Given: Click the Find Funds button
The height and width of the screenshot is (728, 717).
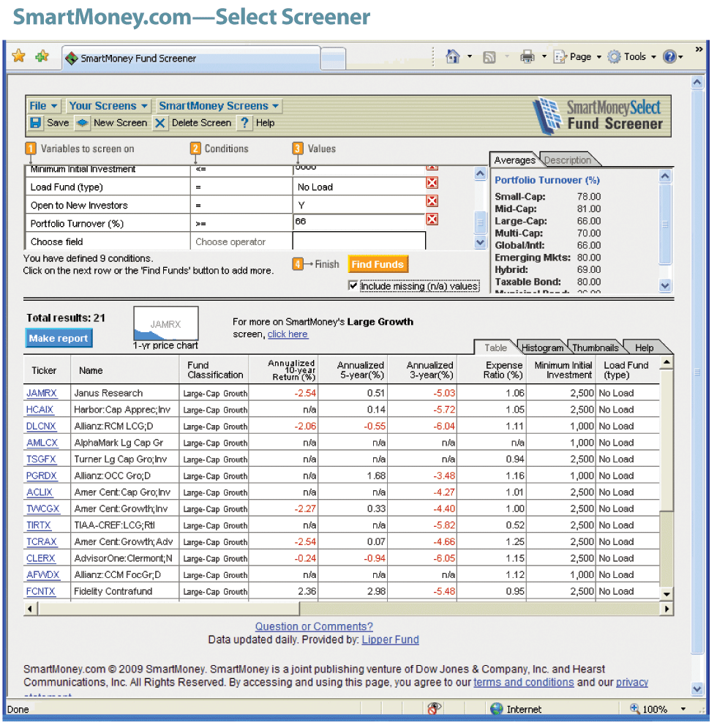Looking at the screenshot, I should point(378,264).
